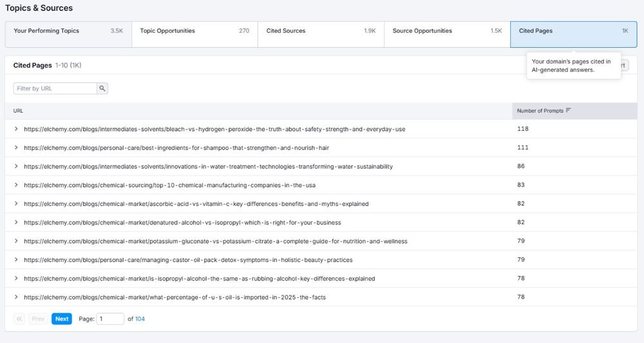
Task: Expand the innovations-in-water-treatment URL row
Action: pos(16,166)
